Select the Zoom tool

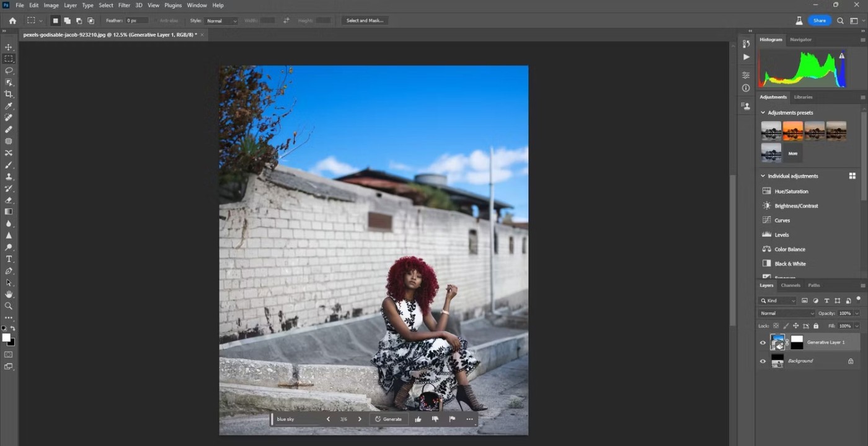(x=9, y=306)
